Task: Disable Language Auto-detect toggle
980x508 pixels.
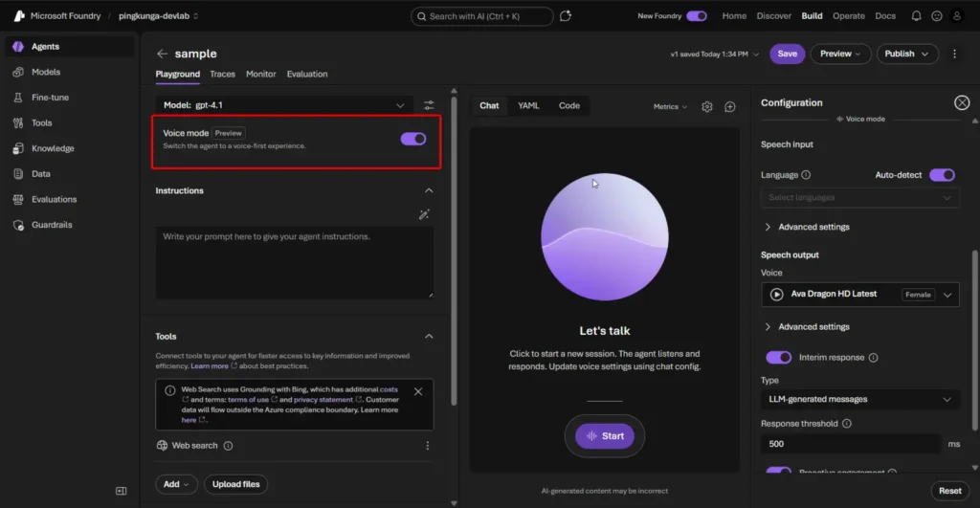Action: click(942, 175)
